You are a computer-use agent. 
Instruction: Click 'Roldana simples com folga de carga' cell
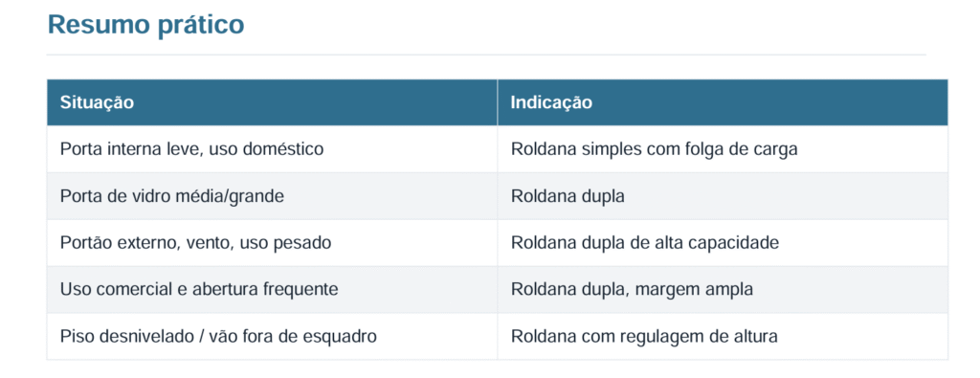coord(723,149)
